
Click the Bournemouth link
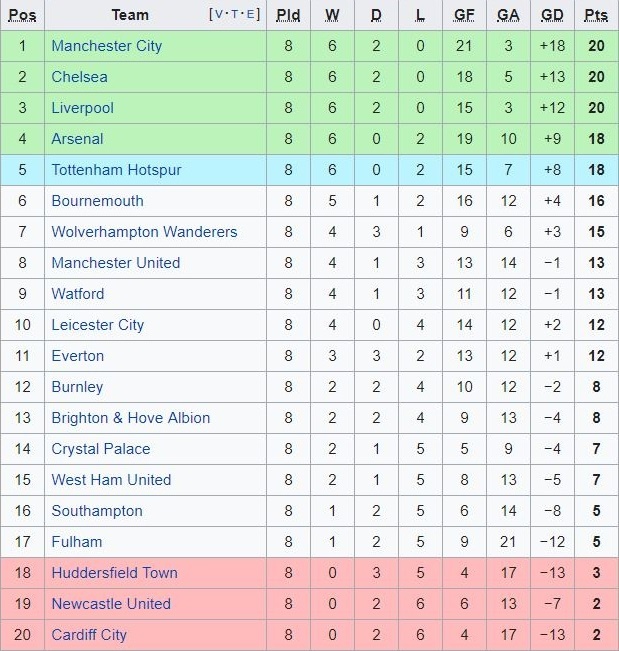[x=97, y=201]
